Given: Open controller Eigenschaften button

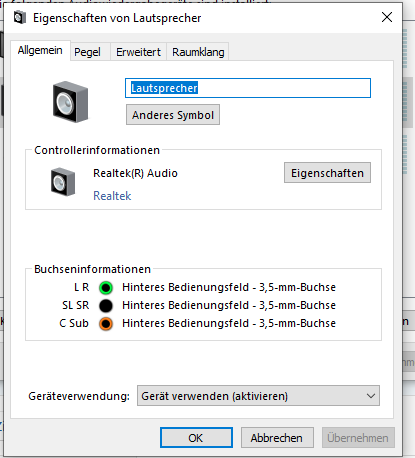Looking at the screenshot, I should (327, 173).
